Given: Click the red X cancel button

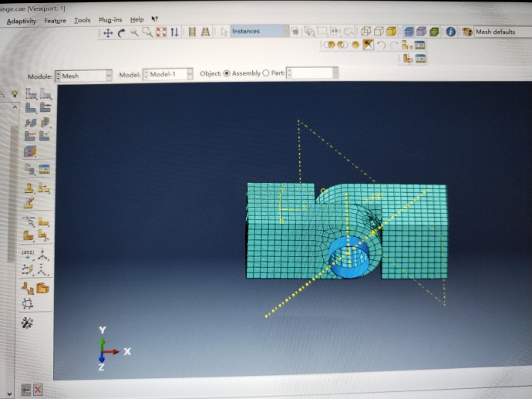Looking at the screenshot, I should click(38, 390).
